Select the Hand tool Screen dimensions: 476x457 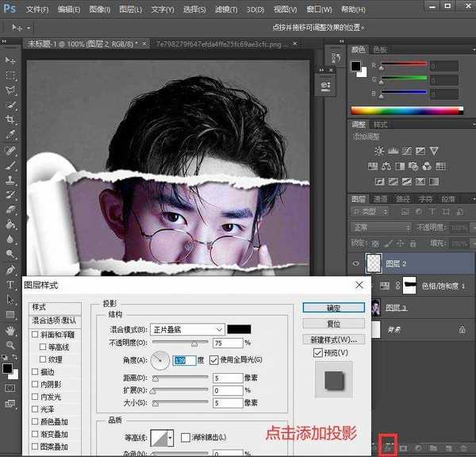pos(10,330)
